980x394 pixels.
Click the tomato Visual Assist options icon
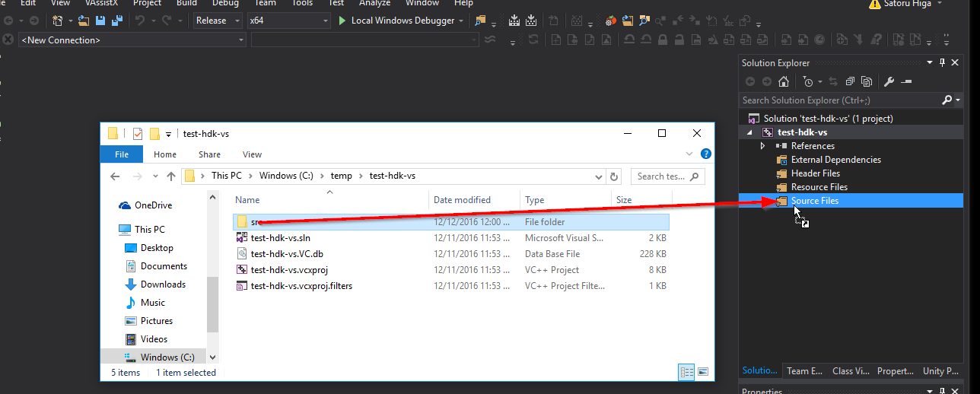coord(610,21)
